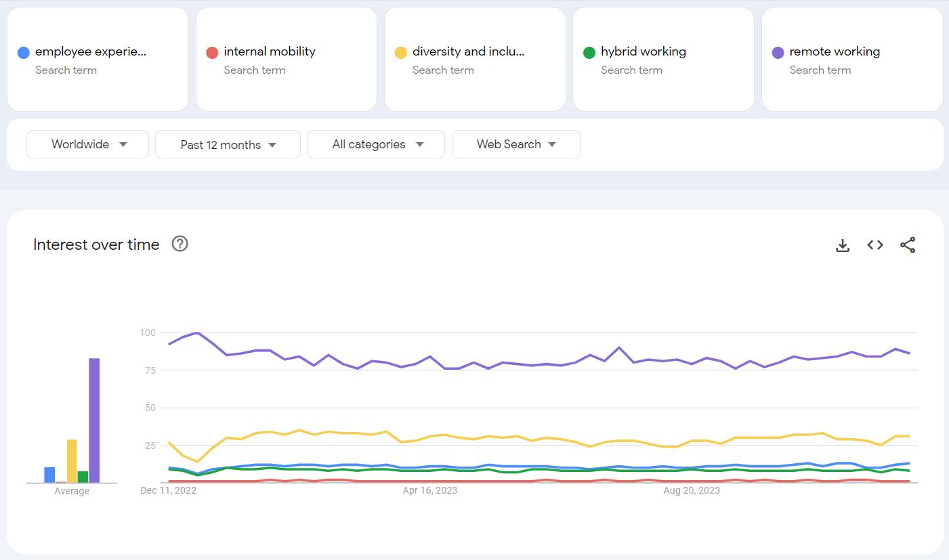Click the purple remote working dot
The width and height of the screenshot is (949, 560).
[x=778, y=53]
